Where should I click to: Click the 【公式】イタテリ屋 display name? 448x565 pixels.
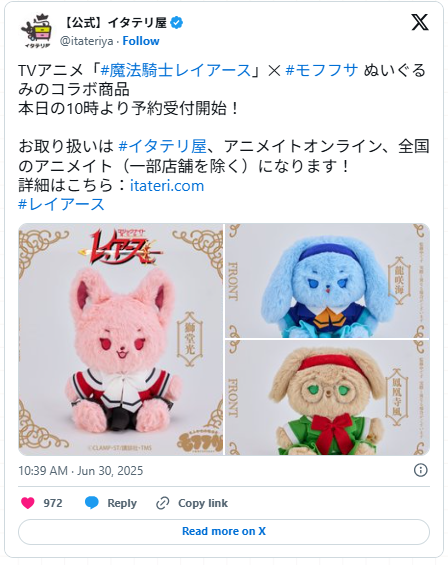click(x=115, y=23)
